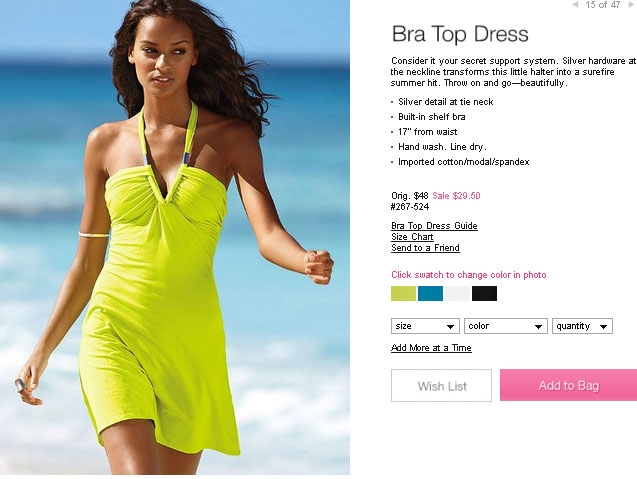The height and width of the screenshot is (479, 637).
Task: Select the lime green color swatch
Action: 403,293
